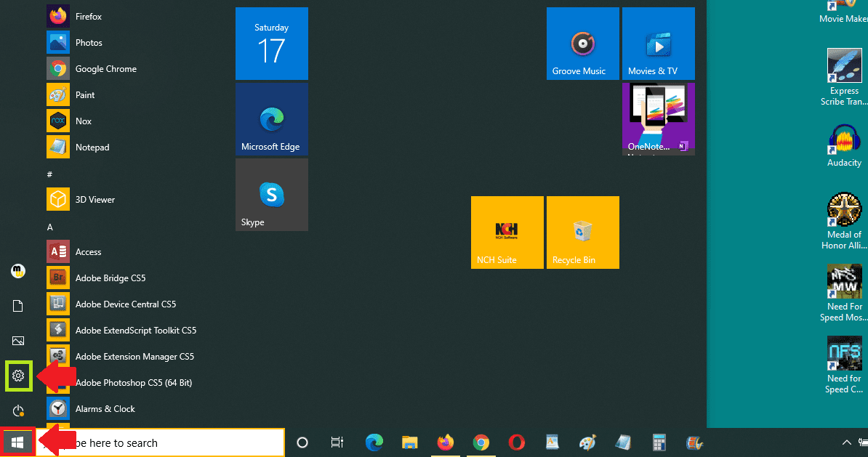This screenshot has height=457, width=868.
Task: Open the Movies & TV tile
Action: pyautogui.click(x=659, y=43)
